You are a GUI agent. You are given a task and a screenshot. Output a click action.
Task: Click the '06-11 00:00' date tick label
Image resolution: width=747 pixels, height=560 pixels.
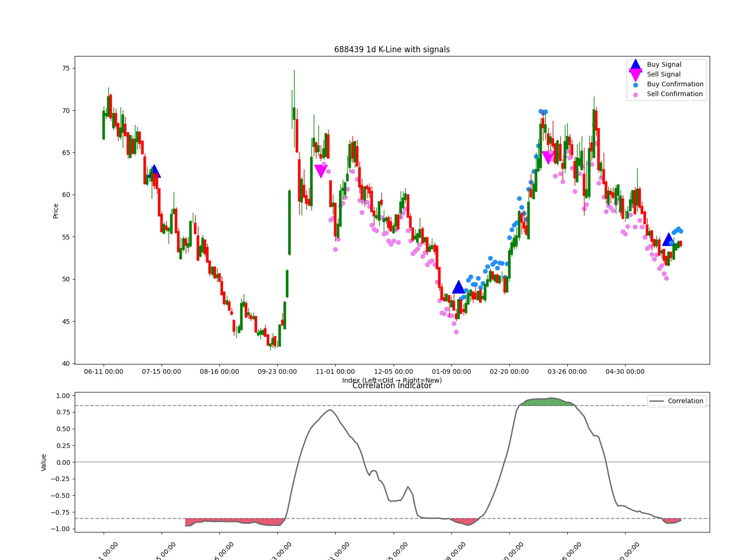tap(104, 371)
